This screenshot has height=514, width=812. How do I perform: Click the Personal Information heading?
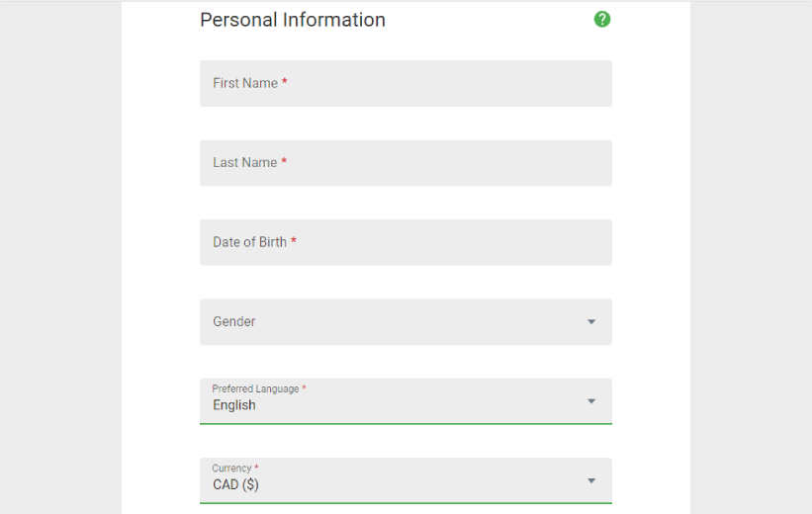click(293, 20)
